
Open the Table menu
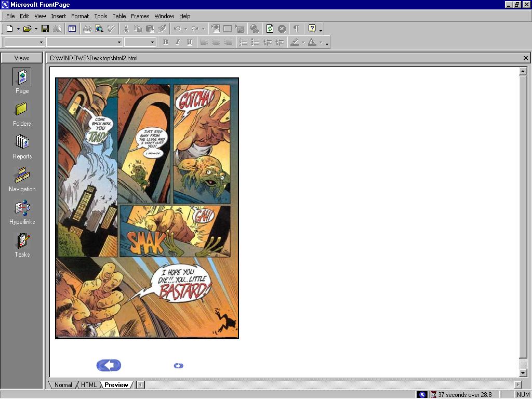coord(119,16)
